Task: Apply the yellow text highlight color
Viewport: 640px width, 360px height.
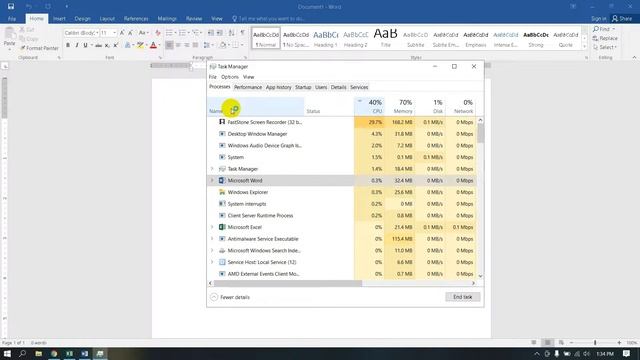Action: click(140, 45)
